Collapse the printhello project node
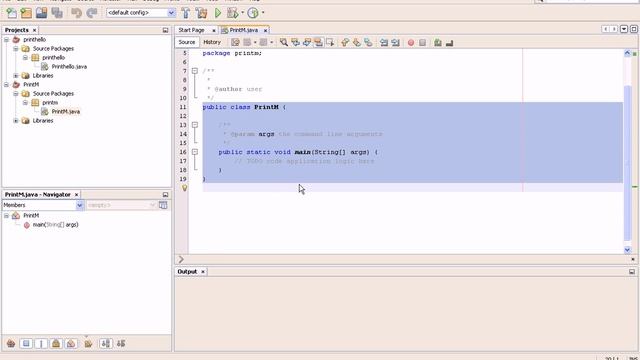Screen dimensions: 640x360 (7, 40)
